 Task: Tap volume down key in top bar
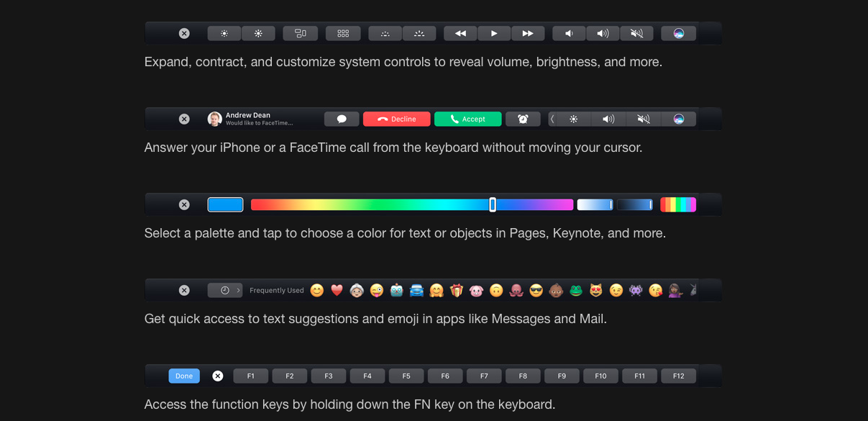pyautogui.click(x=569, y=33)
